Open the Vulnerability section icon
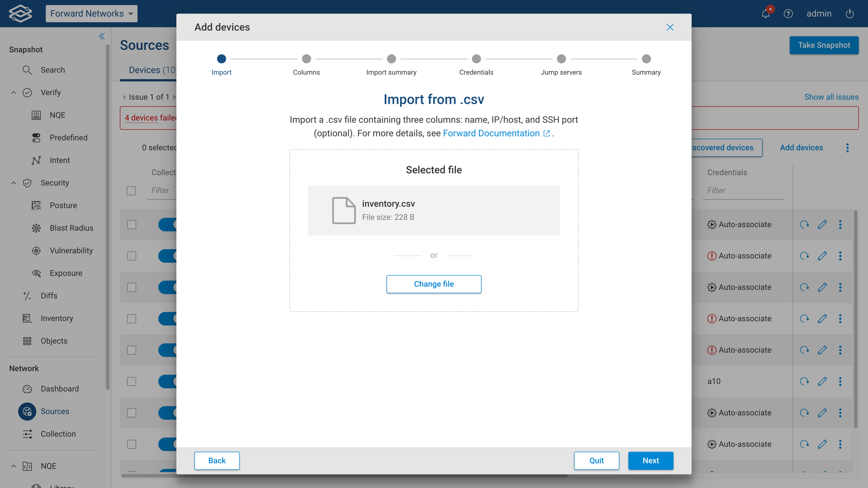The width and height of the screenshot is (868, 488). [x=36, y=250]
